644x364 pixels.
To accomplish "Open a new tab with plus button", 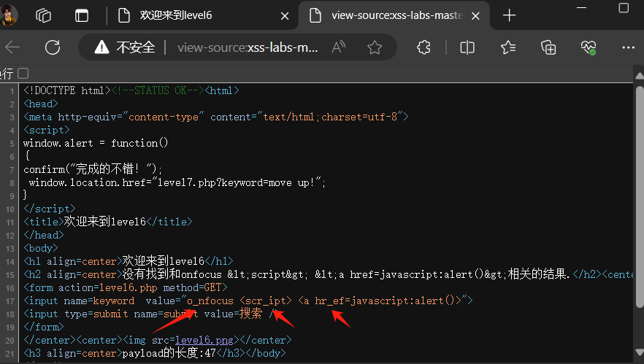I will [510, 15].
